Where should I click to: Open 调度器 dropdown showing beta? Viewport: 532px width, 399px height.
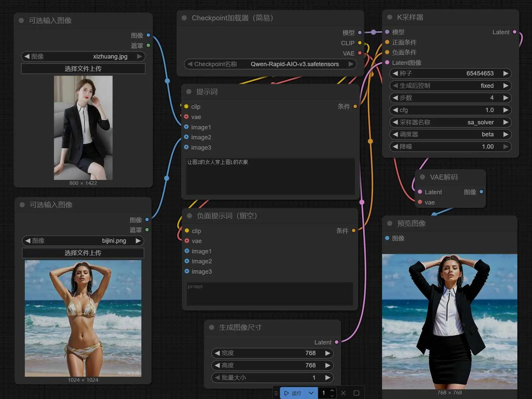[x=450, y=134]
